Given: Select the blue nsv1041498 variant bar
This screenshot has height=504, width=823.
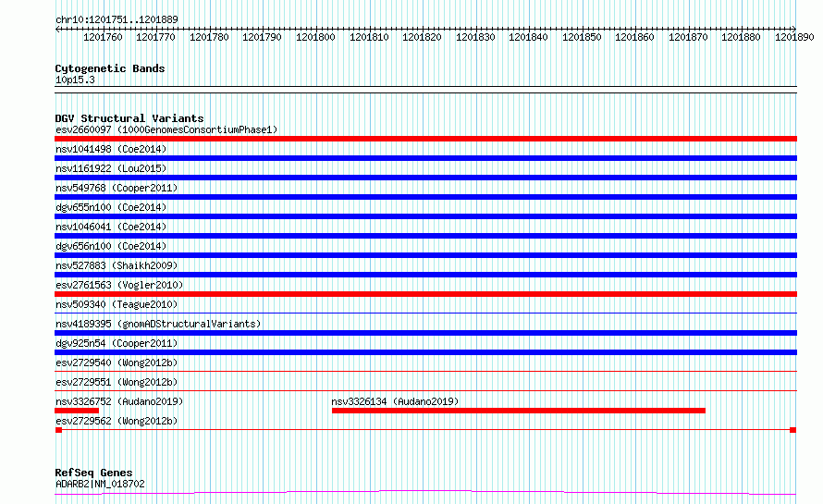Looking at the screenshot, I should click(425, 158).
